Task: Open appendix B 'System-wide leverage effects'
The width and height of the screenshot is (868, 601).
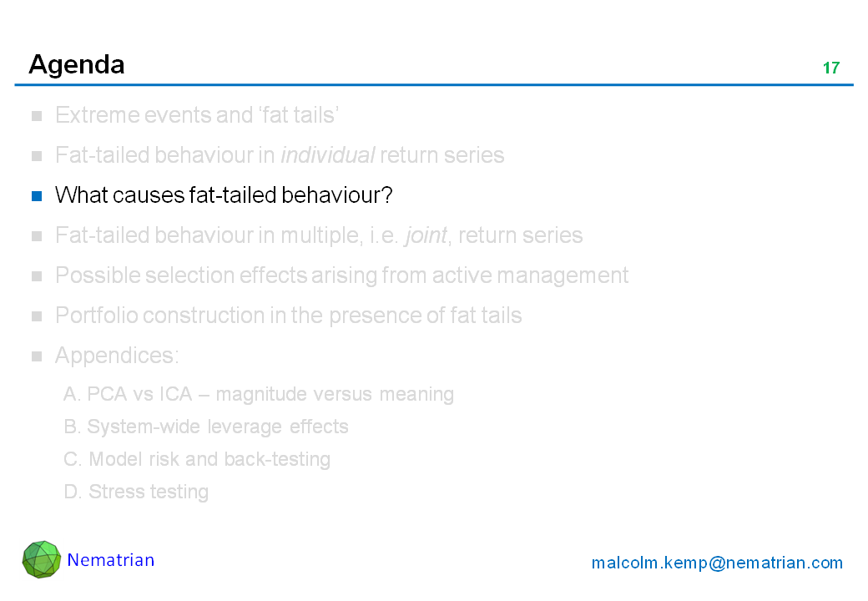Action: pos(206,427)
